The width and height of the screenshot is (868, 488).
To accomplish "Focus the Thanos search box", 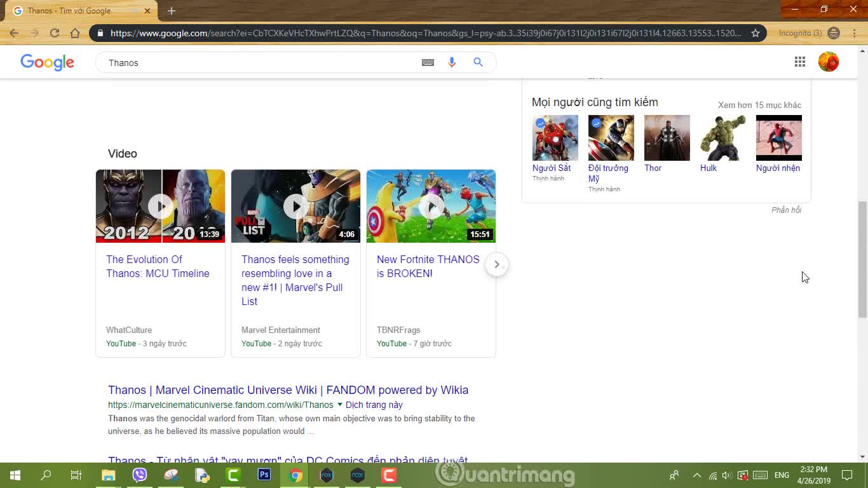I will pos(261,63).
